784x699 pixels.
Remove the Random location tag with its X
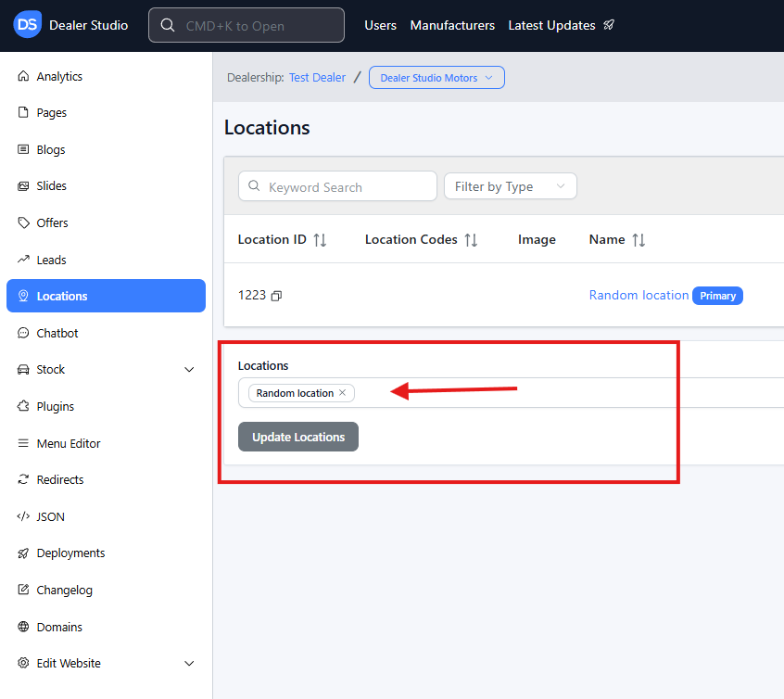[342, 393]
